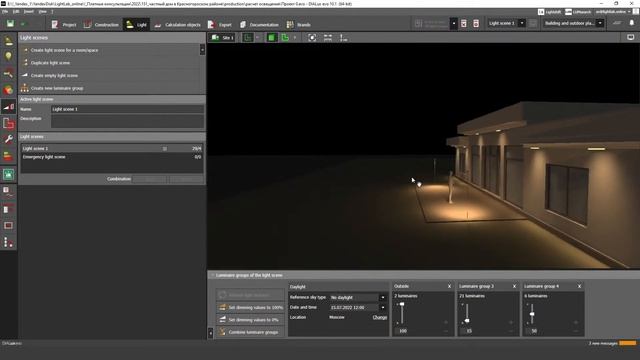
Task: Open the wrench maintenance tool
Action: pos(9,139)
